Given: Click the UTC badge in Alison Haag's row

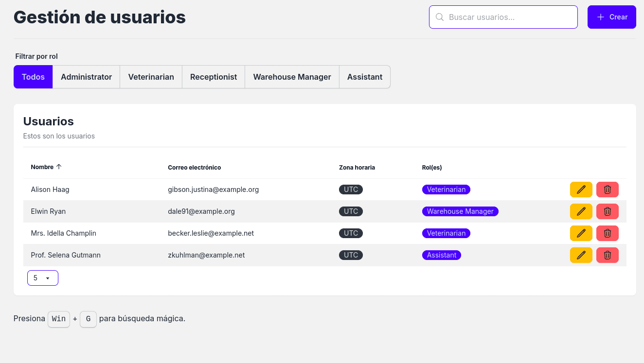Looking at the screenshot, I should point(351,190).
